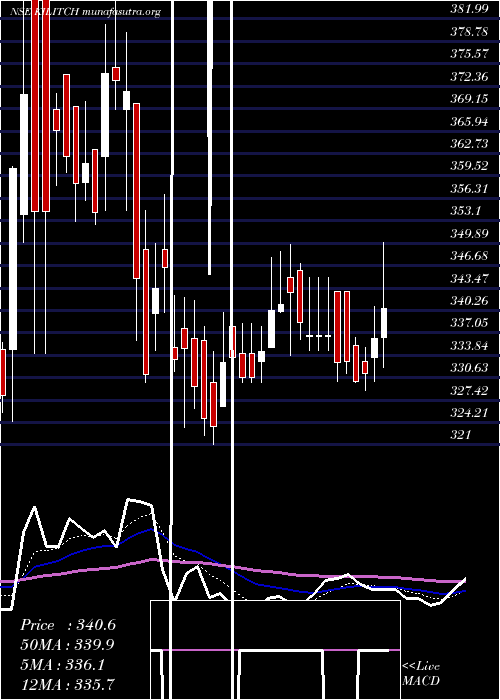Click the 349.89 price axis label
Image resolution: width=500 pixels, height=700 pixels.
click(x=469, y=233)
